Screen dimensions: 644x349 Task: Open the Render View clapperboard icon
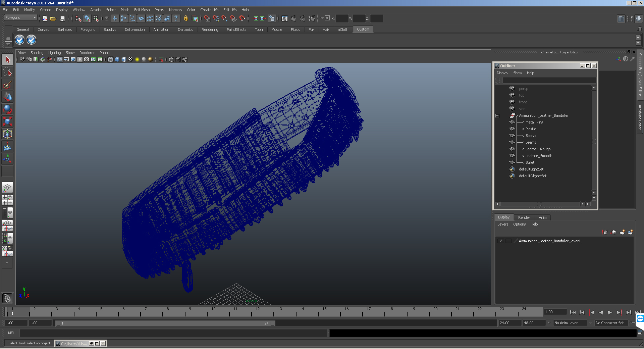(x=284, y=18)
